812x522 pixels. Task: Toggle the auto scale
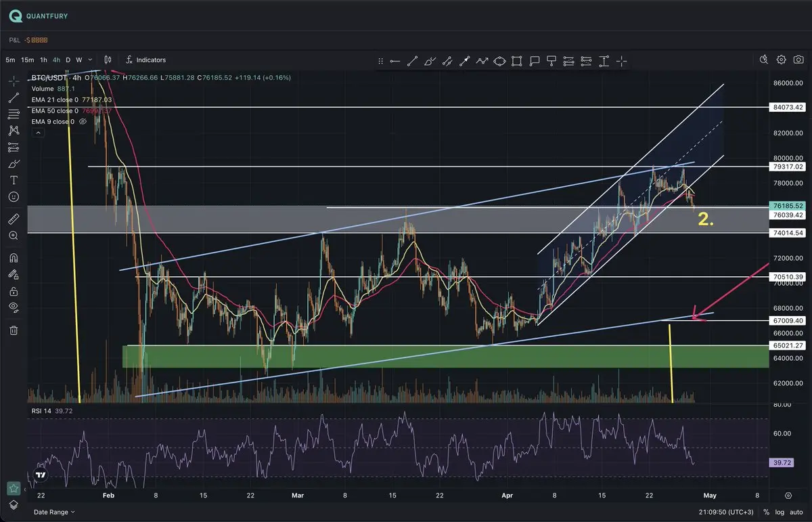tap(797, 513)
